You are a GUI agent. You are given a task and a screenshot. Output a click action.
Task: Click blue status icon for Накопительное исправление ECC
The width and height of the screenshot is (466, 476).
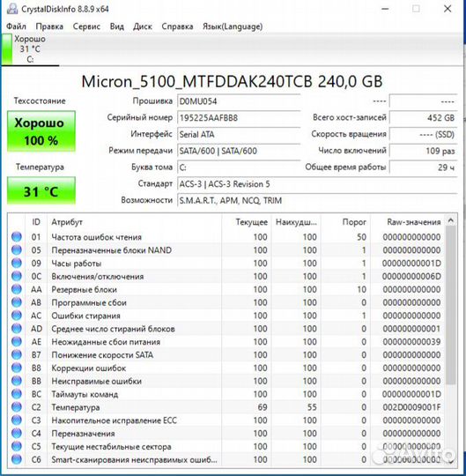click(x=17, y=420)
